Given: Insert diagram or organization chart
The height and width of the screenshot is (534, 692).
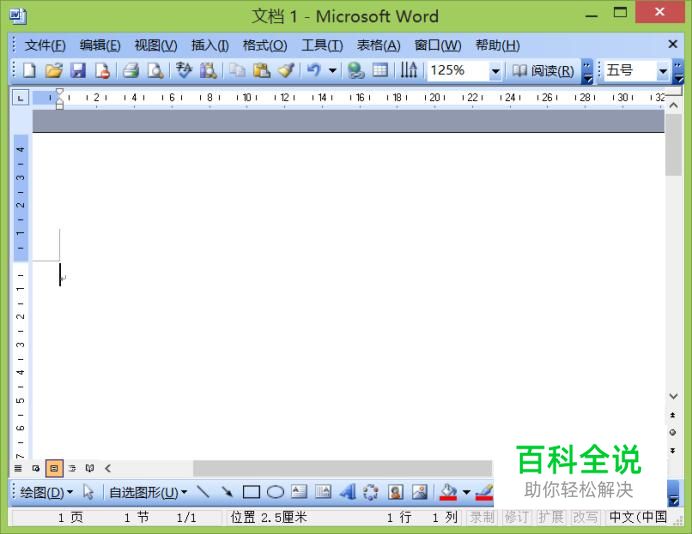Looking at the screenshot, I should pyautogui.click(x=371, y=492).
